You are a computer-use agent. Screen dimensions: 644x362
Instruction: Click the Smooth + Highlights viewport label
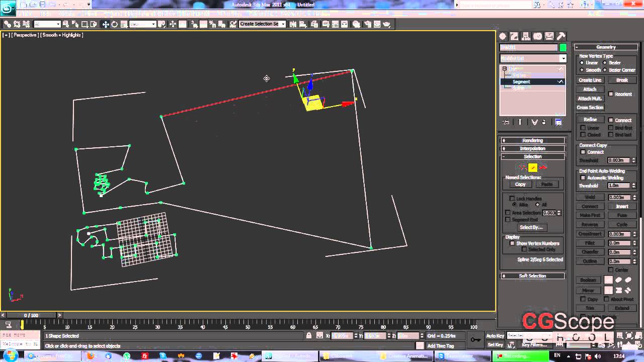62,35
